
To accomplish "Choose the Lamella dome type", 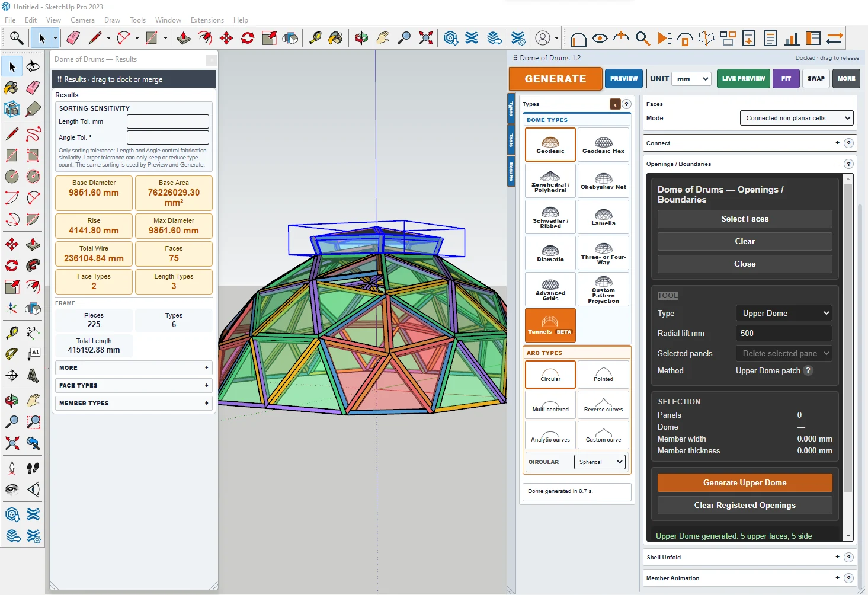I will [603, 216].
